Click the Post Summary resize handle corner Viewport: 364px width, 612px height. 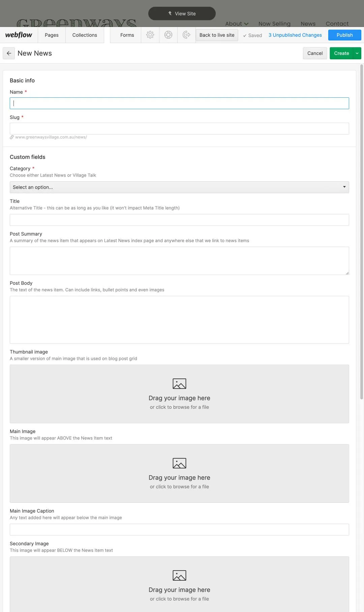click(347, 273)
